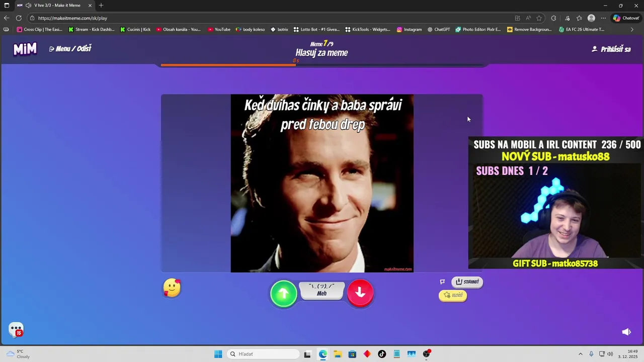Viewport: 644px width, 362px height.
Task: Open YouTube bookmark
Action: click(219, 30)
